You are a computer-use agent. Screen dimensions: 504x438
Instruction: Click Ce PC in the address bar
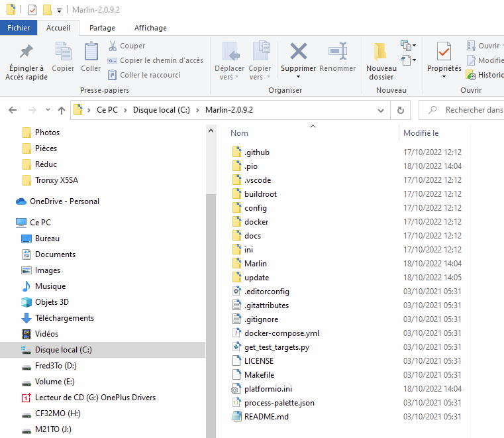(x=107, y=110)
